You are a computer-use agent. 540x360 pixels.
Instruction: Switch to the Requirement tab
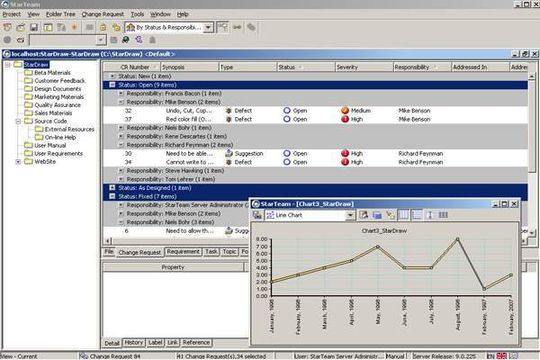click(x=183, y=252)
